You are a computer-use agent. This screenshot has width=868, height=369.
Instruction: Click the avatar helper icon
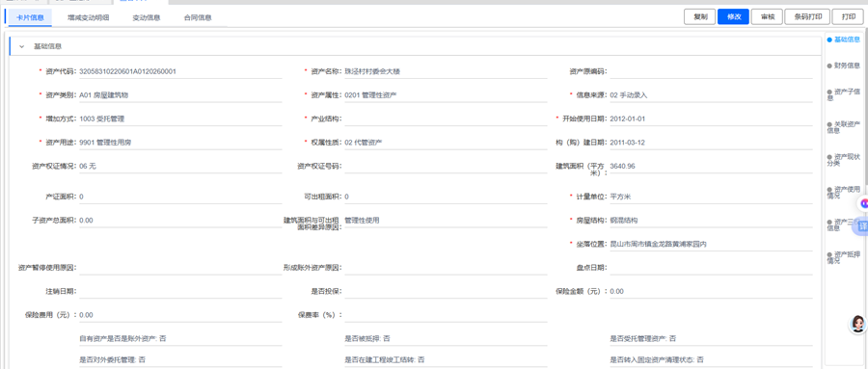pyautogui.click(x=858, y=324)
